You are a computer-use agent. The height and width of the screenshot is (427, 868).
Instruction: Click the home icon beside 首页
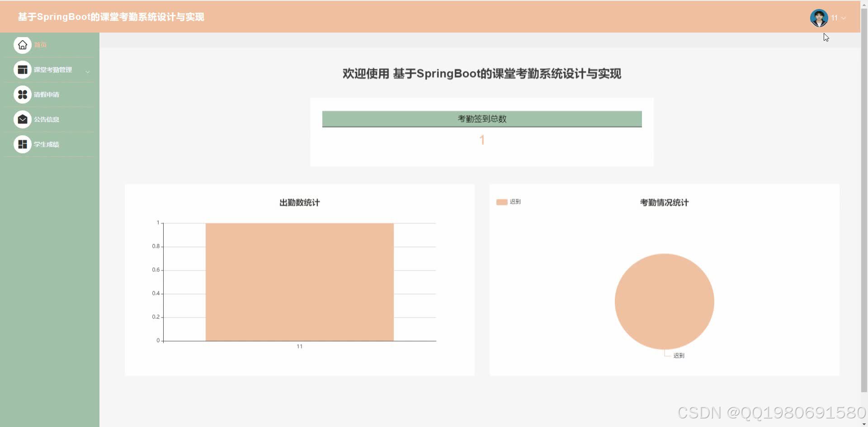pyautogui.click(x=22, y=45)
